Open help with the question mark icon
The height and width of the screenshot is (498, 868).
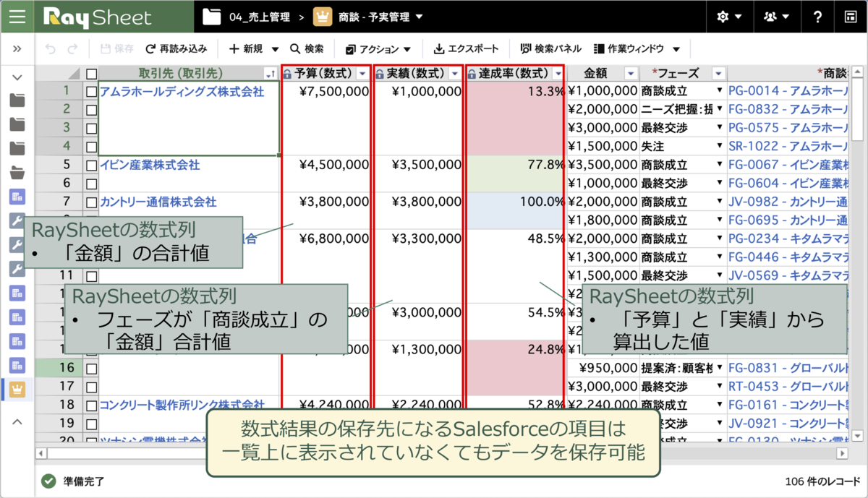point(817,17)
